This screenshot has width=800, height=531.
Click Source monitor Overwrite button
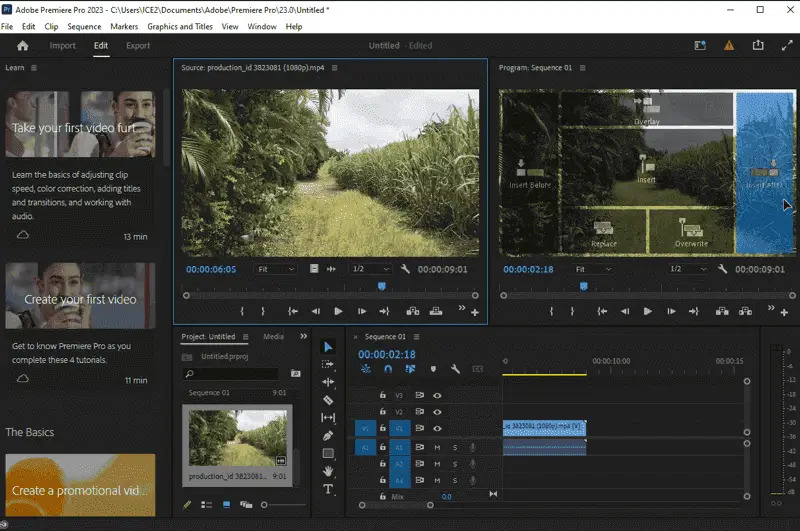436,311
